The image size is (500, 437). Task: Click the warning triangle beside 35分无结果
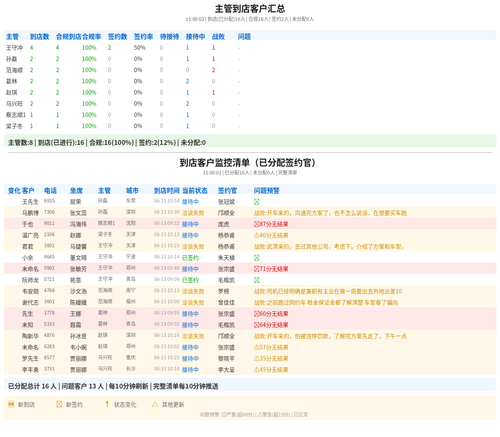[x=257, y=359]
